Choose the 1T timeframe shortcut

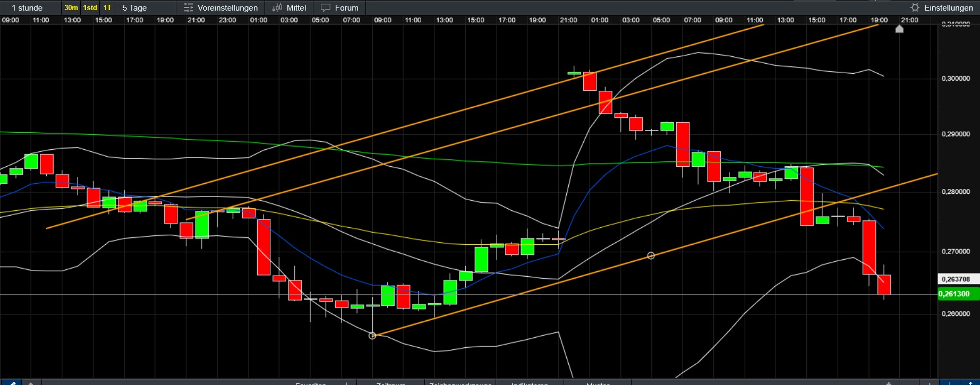[x=107, y=7]
